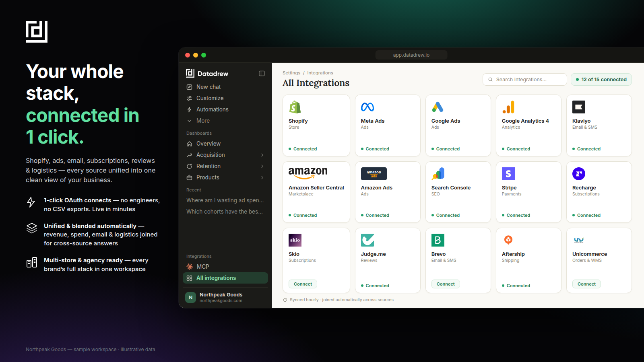Click the Stripe S logo
644x362 pixels.
pos(508,174)
